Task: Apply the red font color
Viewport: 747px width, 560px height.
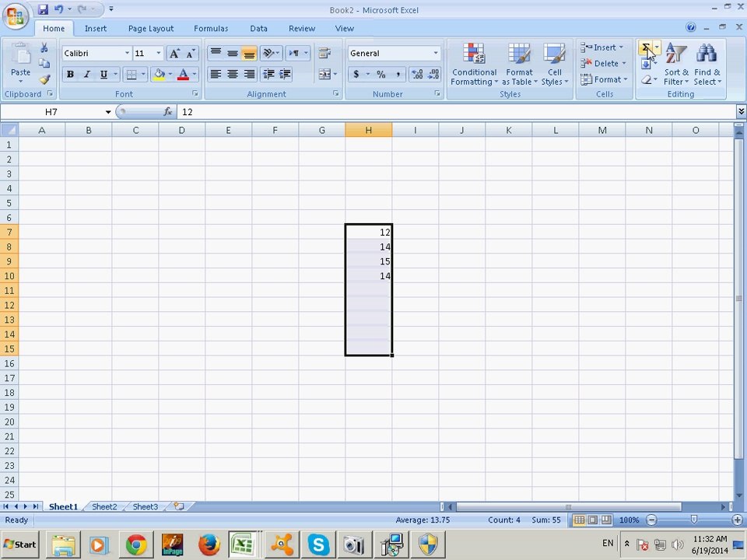Action: click(x=183, y=75)
